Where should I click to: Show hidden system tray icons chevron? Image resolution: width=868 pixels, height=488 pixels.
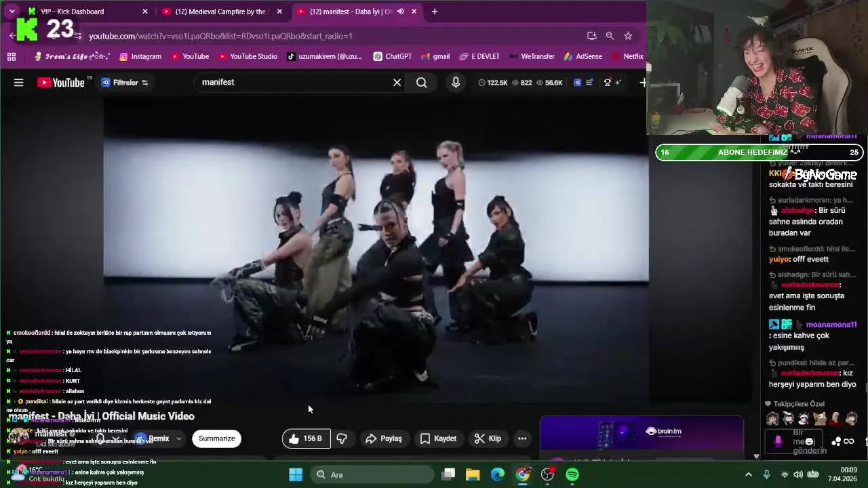749,475
